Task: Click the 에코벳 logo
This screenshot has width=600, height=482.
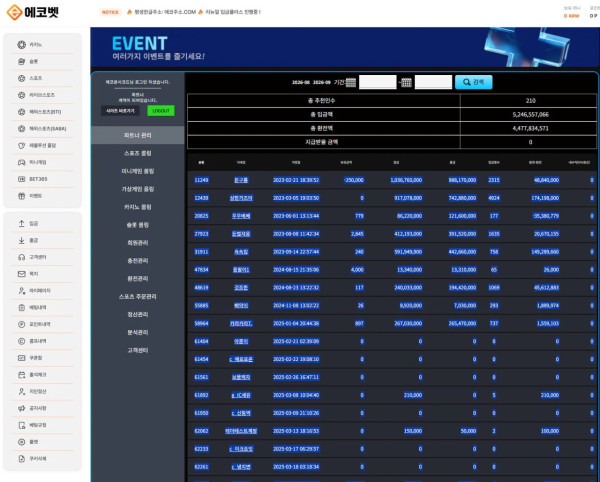Action: coord(33,12)
